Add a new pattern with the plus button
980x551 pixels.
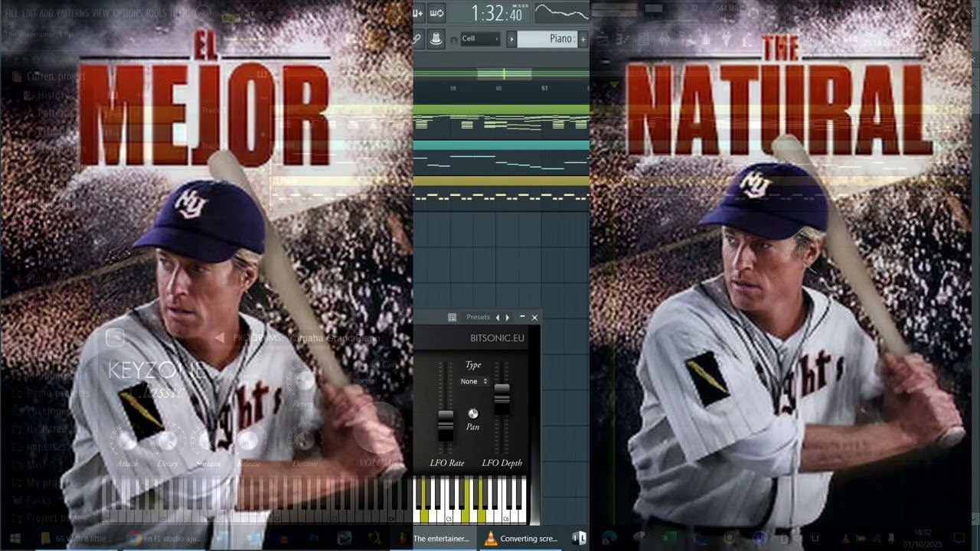[583, 39]
